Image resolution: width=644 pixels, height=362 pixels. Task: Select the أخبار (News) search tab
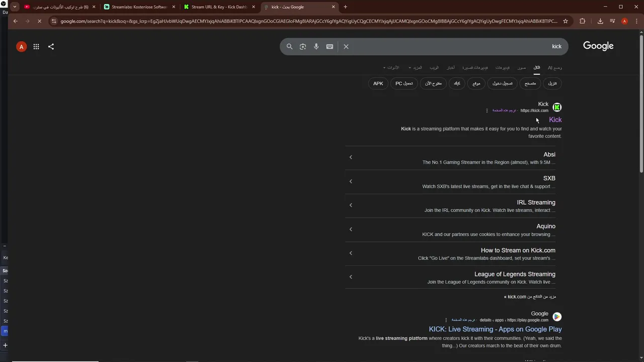point(451,67)
